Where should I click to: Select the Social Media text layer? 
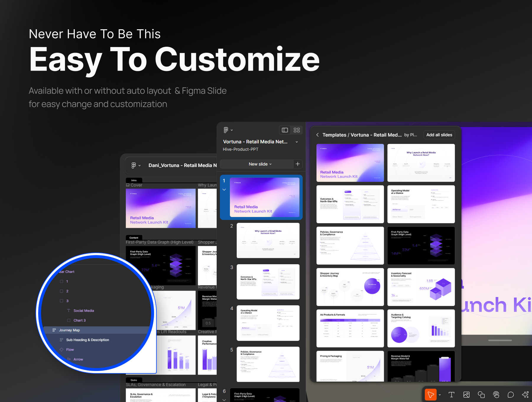[x=84, y=311]
